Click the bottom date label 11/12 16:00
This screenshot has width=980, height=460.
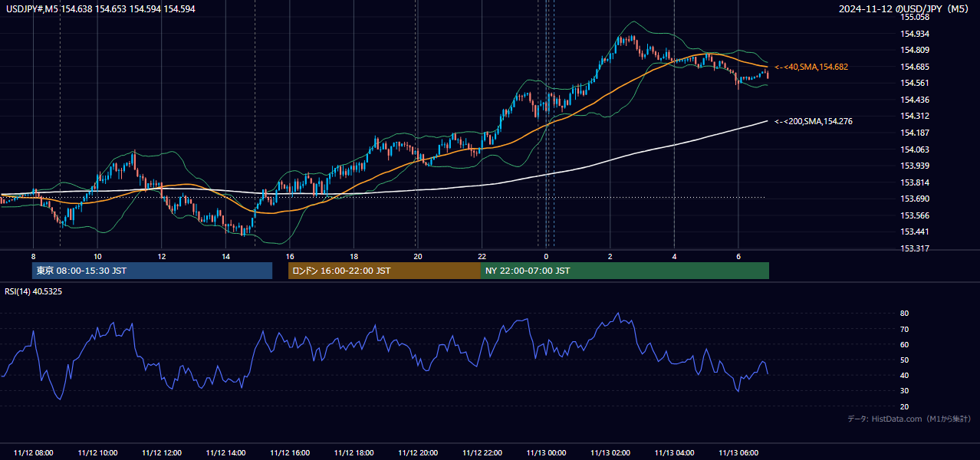[290, 453]
